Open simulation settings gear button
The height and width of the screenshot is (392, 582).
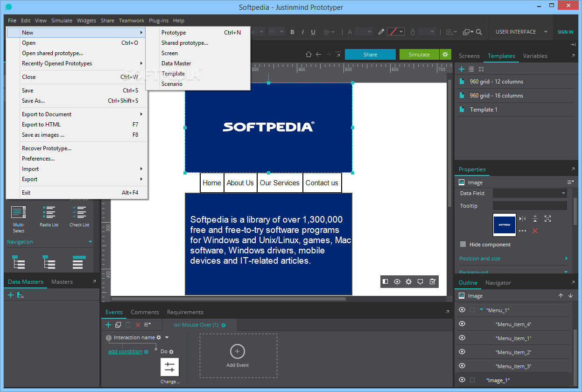click(x=445, y=54)
